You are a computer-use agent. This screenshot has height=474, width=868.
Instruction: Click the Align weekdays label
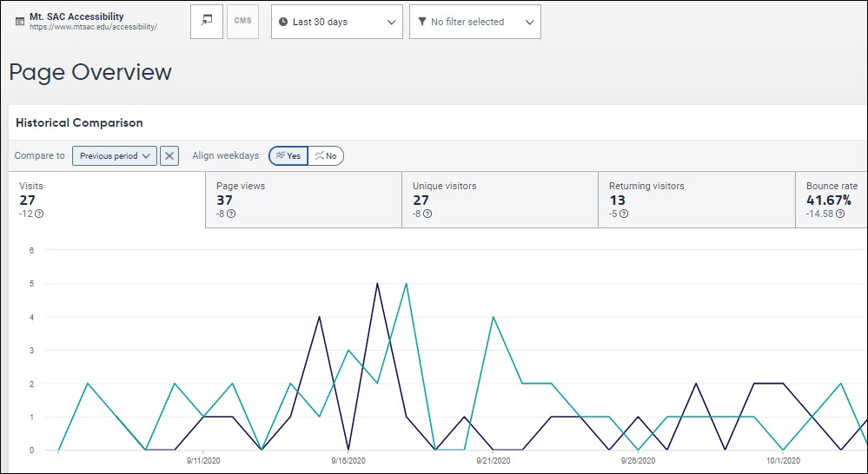[x=225, y=156]
